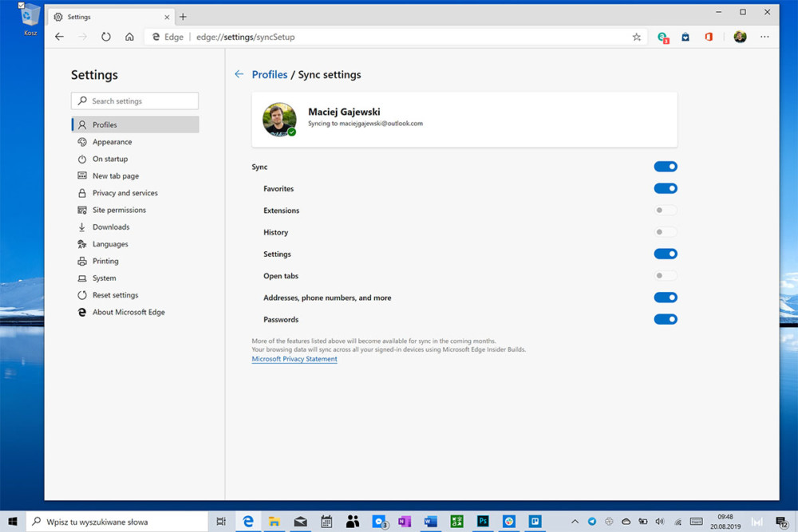Open Mail app on the taskbar
The height and width of the screenshot is (532, 798).
point(300,522)
